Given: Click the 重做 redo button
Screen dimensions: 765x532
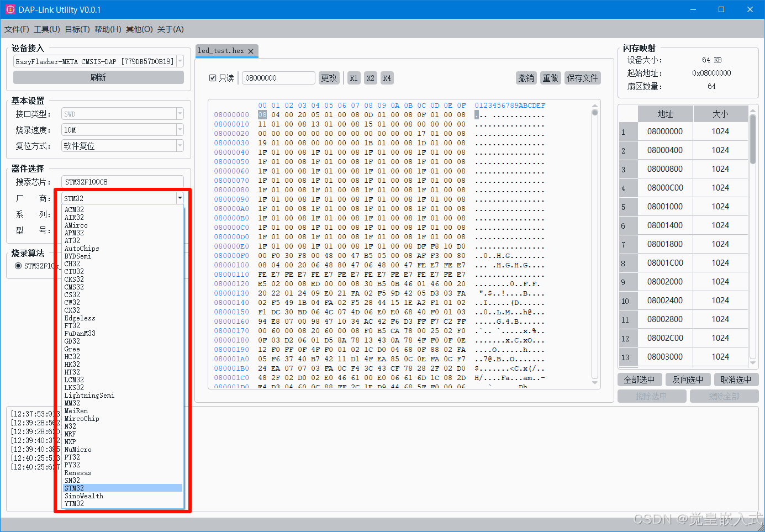Looking at the screenshot, I should pyautogui.click(x=550, y=78).
